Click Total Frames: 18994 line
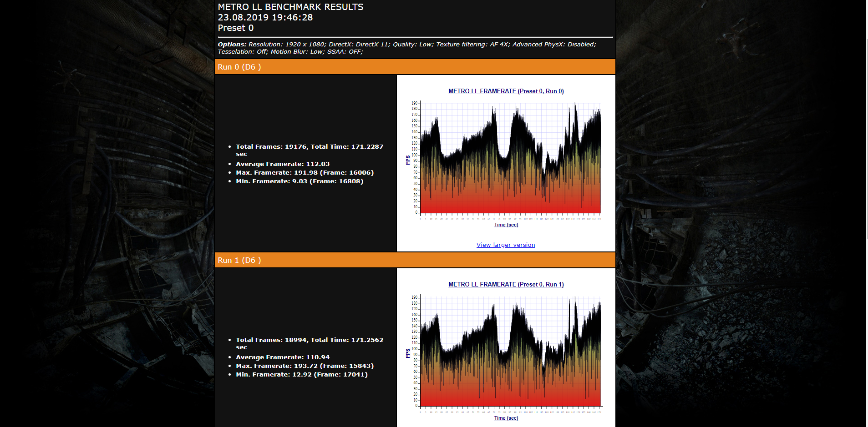The width and height of the screenshot is (868, 427). pos(310,343)
